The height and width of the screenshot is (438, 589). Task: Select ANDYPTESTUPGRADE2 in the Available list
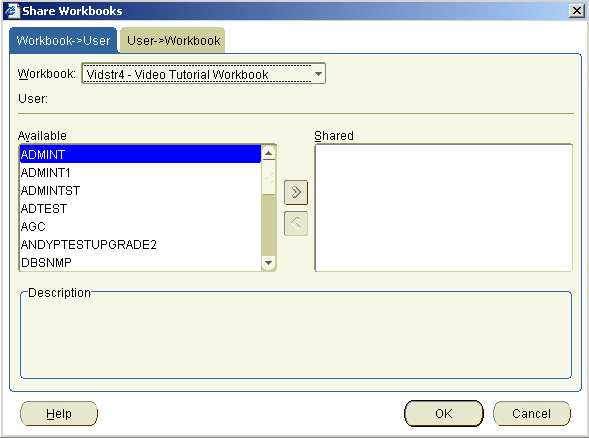click(x=140, y=245)
